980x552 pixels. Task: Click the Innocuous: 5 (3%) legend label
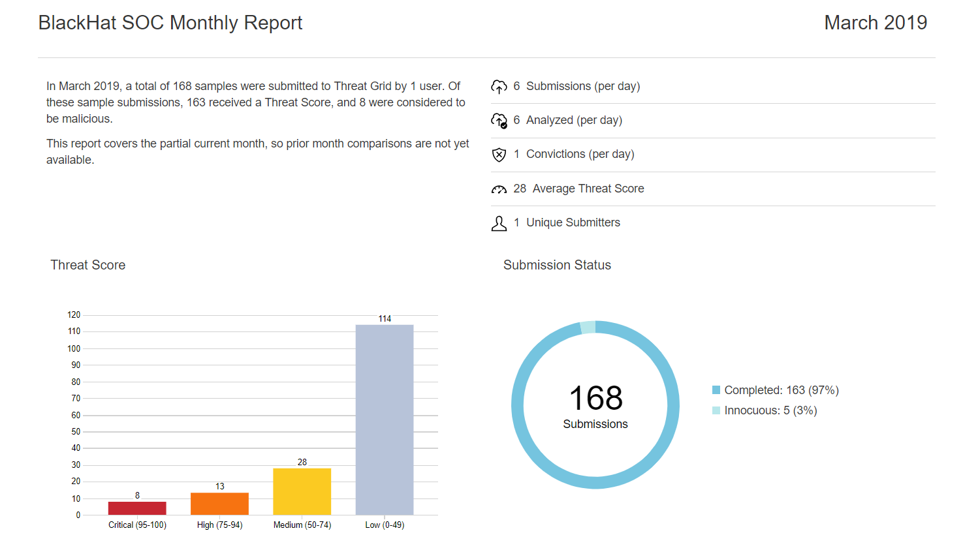(770, 410)
